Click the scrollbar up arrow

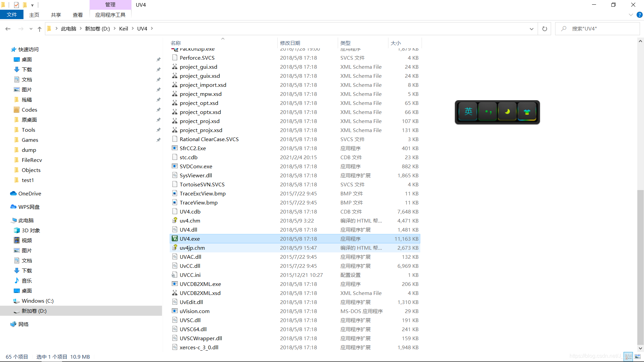[640, 41]
